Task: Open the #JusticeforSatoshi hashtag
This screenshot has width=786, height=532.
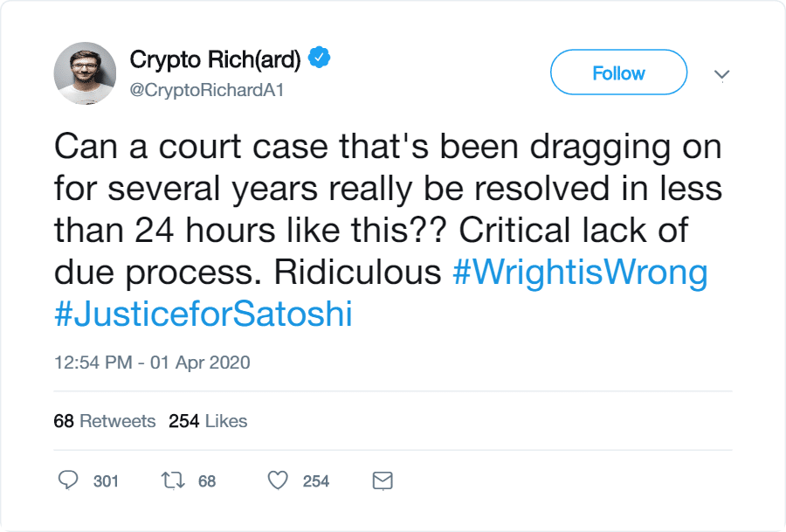Action: [x=203, y=314]
